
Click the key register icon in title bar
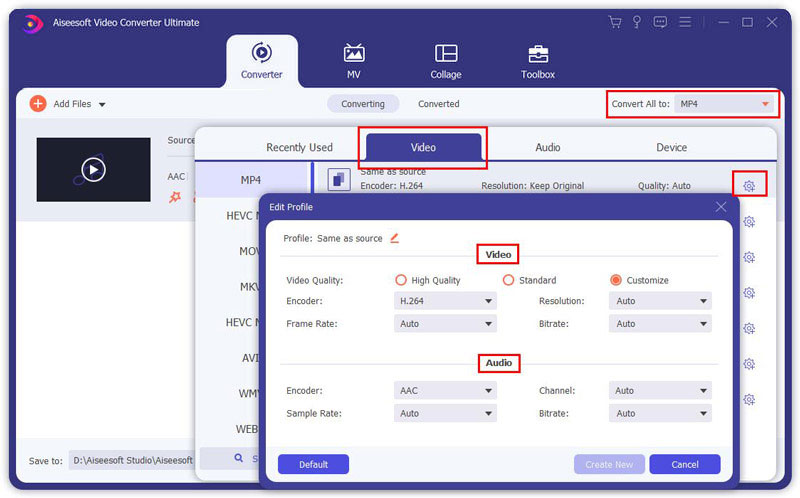click(x=637, y=22)
